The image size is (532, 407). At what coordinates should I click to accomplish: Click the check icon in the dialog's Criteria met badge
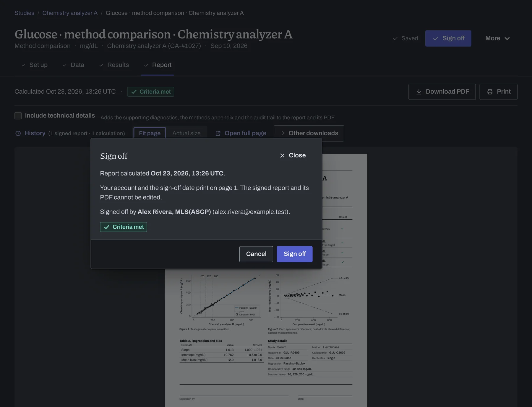pos(107,227)
